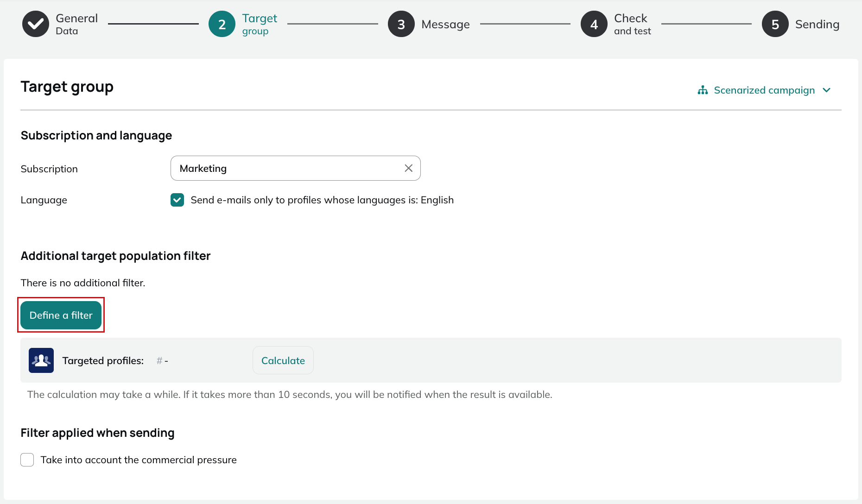
Task: Click the Targeted profiles people icon
Action: pyautogui.click(x=41, y=360)
